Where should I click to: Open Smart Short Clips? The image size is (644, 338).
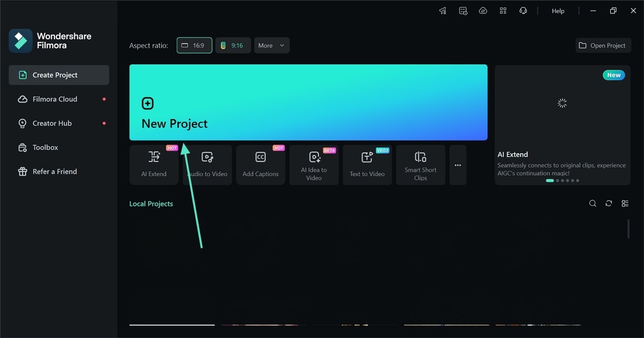[x=421, y=165]
